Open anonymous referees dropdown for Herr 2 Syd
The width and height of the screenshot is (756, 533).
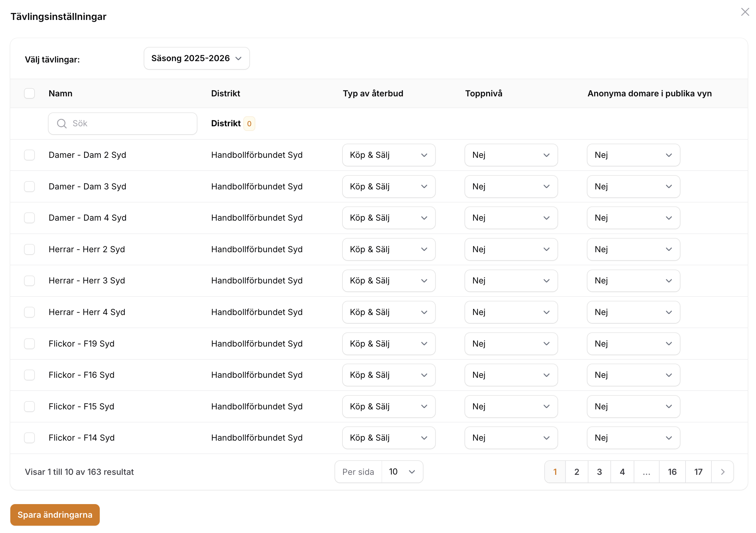click(634, 249)
